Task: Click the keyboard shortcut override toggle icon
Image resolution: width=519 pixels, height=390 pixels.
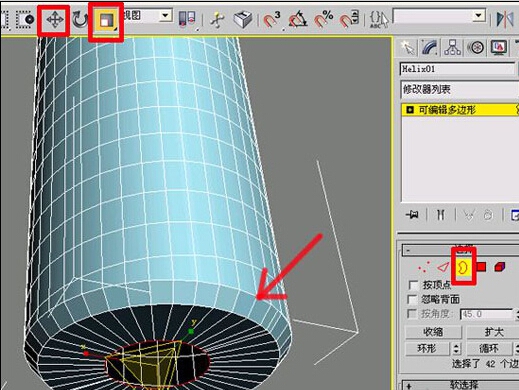Action: 243,19
